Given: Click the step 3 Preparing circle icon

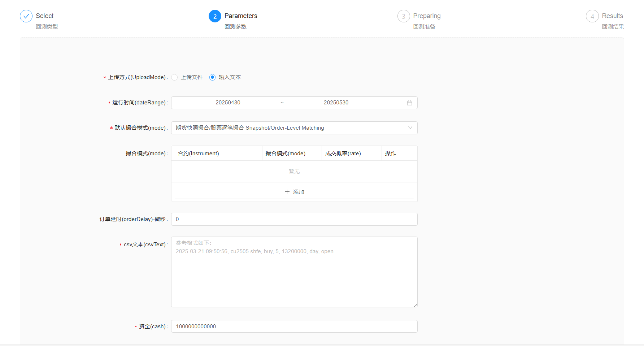Looking at the screenshot, I should click(x=404, y=16).
